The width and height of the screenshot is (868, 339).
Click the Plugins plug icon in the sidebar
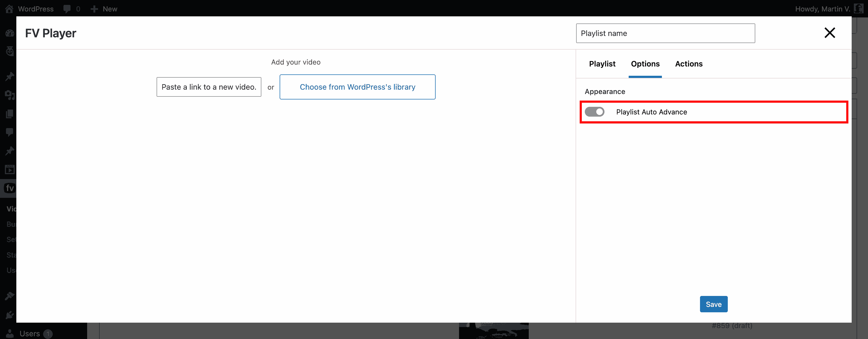tap(10, 315)
